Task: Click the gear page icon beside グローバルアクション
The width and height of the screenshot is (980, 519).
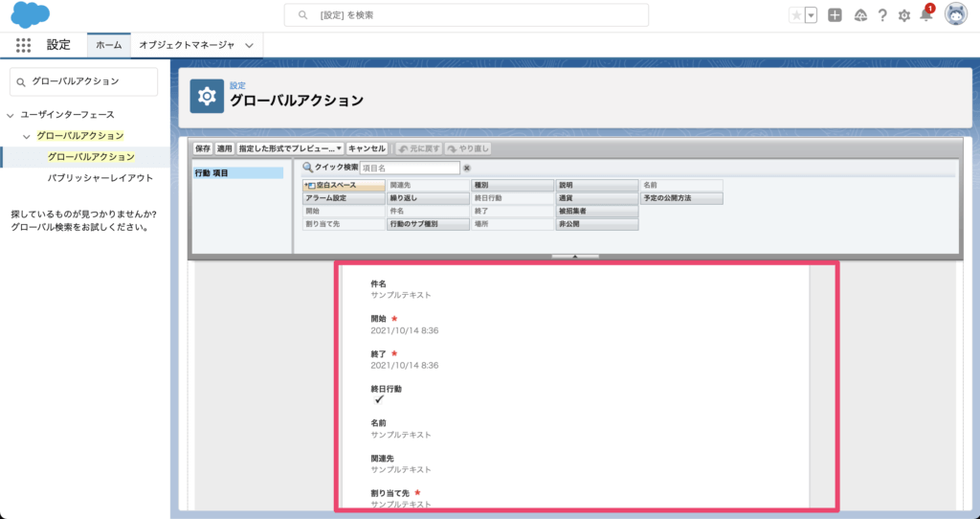Action: tap(207, 97)
